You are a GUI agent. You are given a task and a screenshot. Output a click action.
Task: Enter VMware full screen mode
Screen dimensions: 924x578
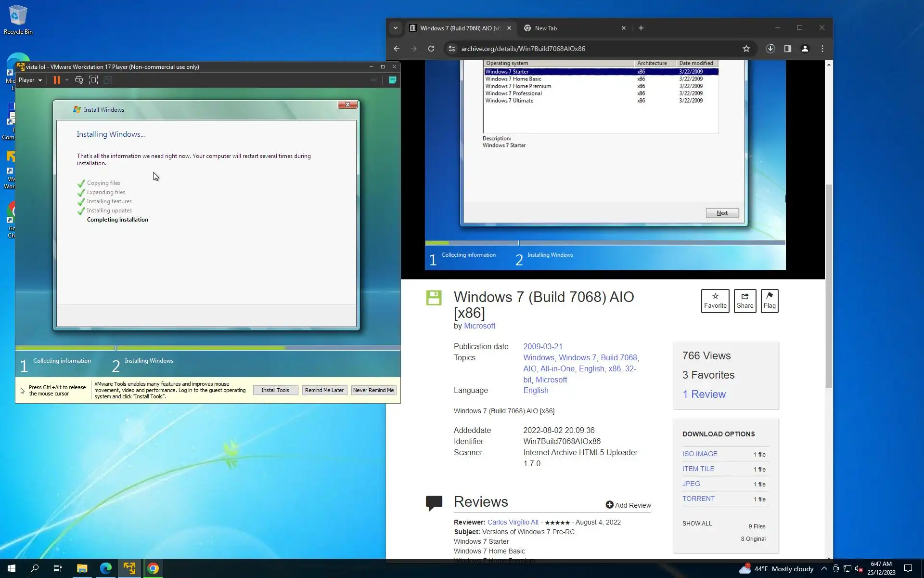tap(93, 80)
